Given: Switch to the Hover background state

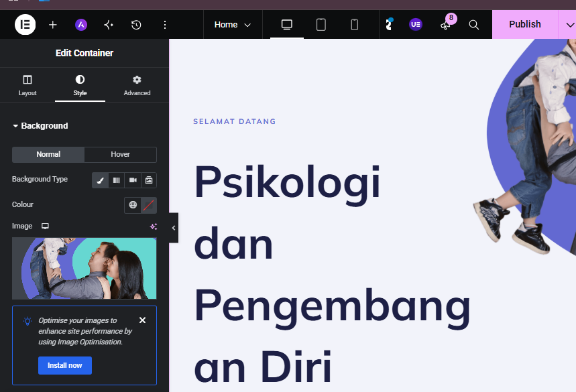Looking at the screenshot, I should (x=121, y=155).
